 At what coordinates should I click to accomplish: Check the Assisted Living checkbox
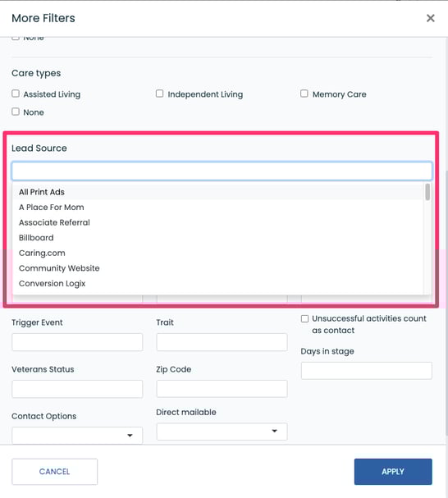coord(16,94)
